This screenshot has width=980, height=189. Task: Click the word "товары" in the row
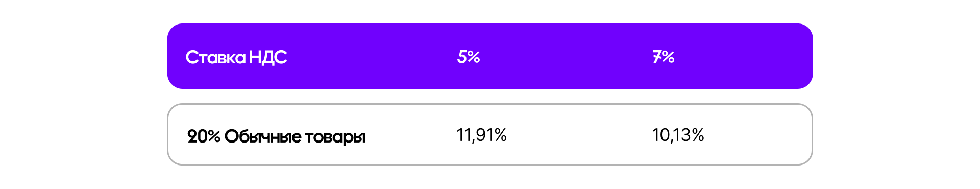point(335,137)
